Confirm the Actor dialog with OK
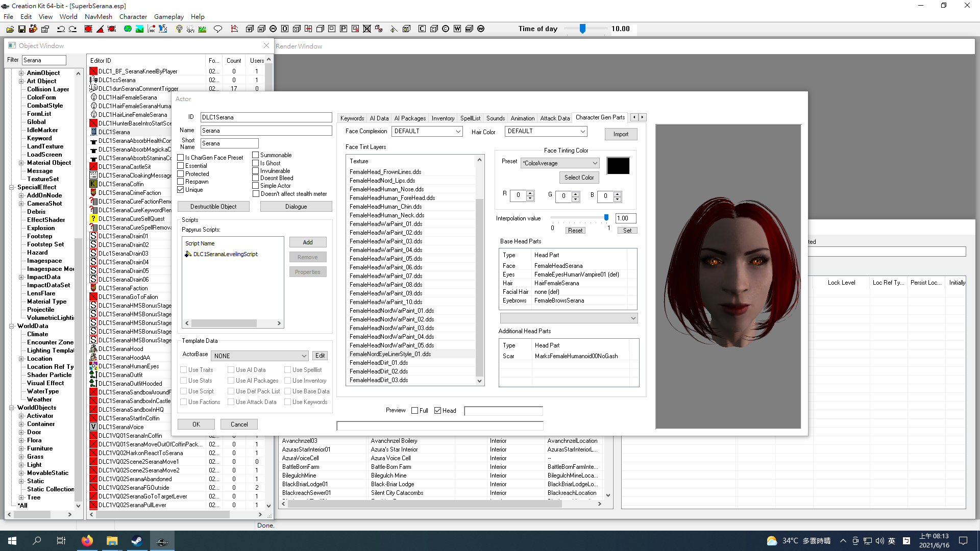 (196, 424)
